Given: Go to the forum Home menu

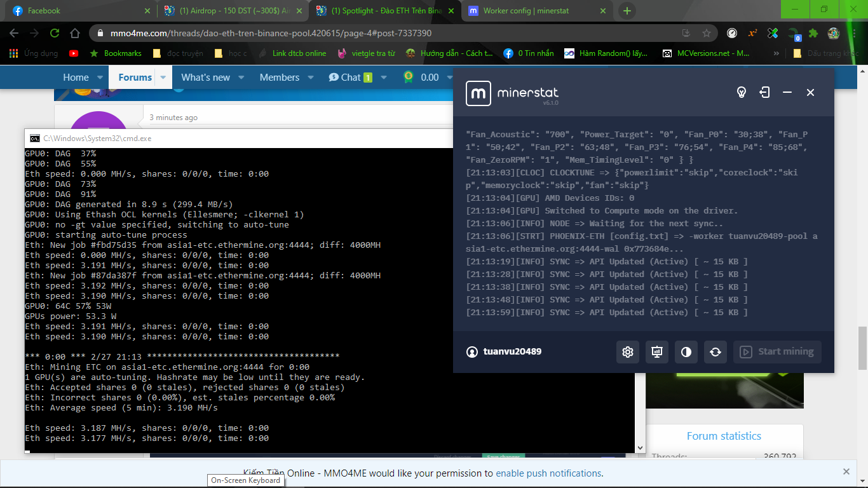Looking at the screenshot, I should point(76,78).
